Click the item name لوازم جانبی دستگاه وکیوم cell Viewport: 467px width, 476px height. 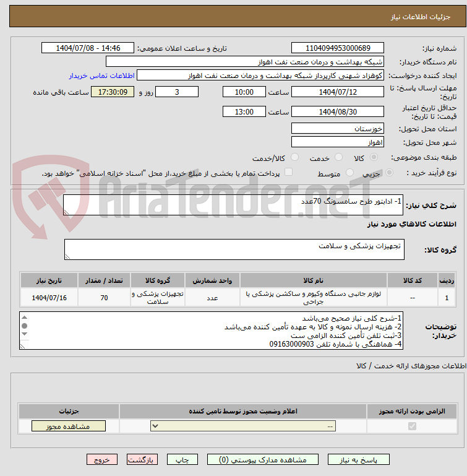[313, 298]
